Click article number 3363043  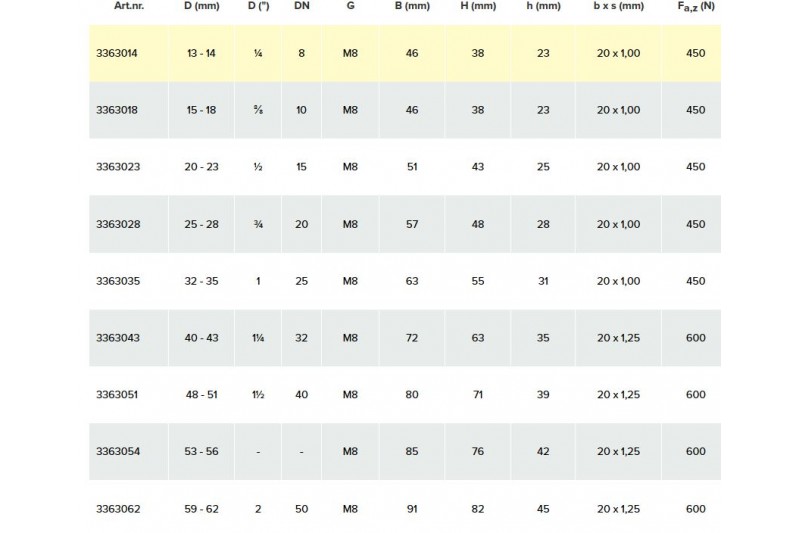[x=118, y=338]
